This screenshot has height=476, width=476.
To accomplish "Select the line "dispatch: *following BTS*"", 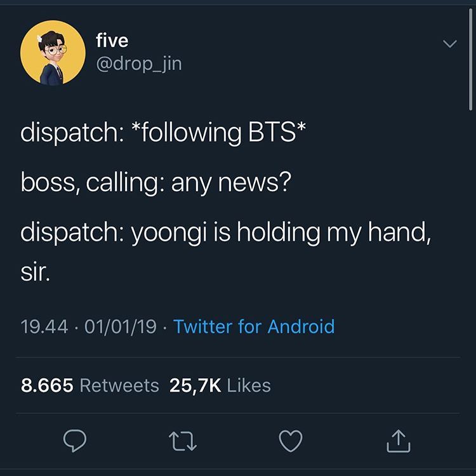I will tap(163, 133).
